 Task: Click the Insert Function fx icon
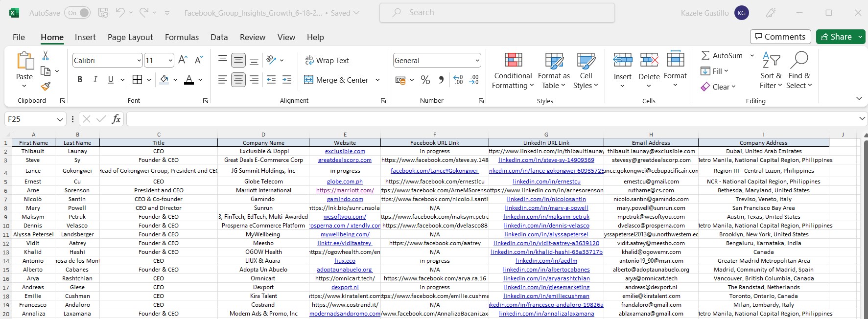point(116,119)
